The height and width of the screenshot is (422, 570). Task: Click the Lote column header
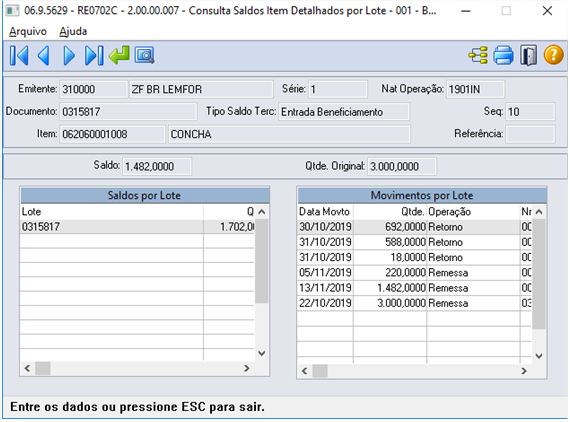click(x=112, y=212)
